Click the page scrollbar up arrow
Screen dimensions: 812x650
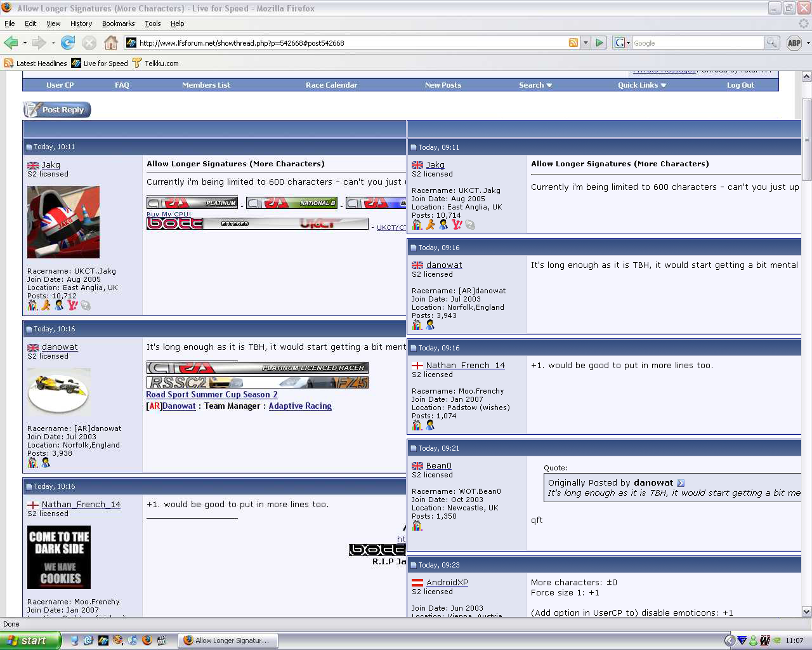(x=806, y=76)
